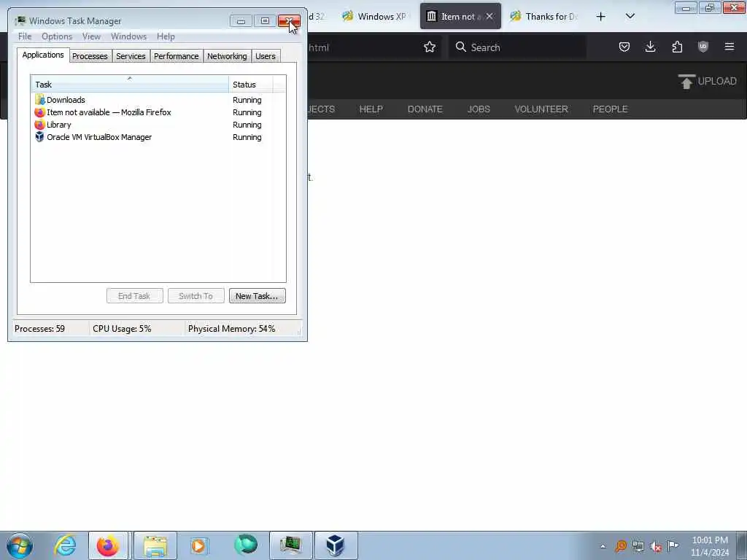This screenshot has width=747, height=560.
Task: Open the HELP link in archive navigation
Action: coord(371,109)
